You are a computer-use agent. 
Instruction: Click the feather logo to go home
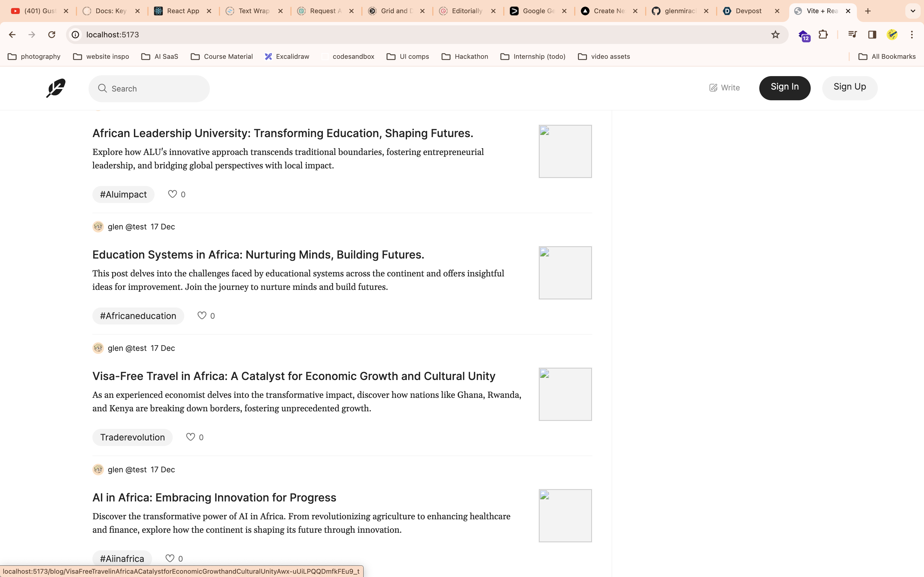[x=56, y=88]
